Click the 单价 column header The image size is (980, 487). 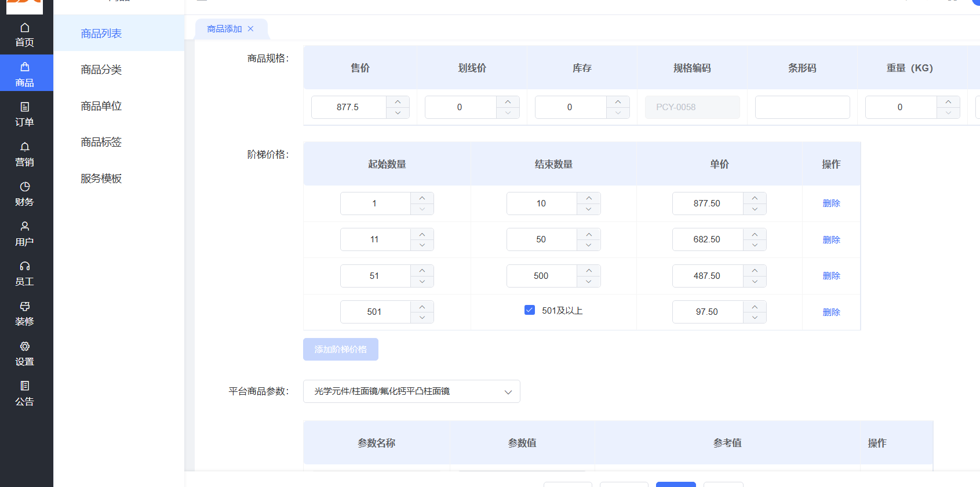click(x=719, y=164)
